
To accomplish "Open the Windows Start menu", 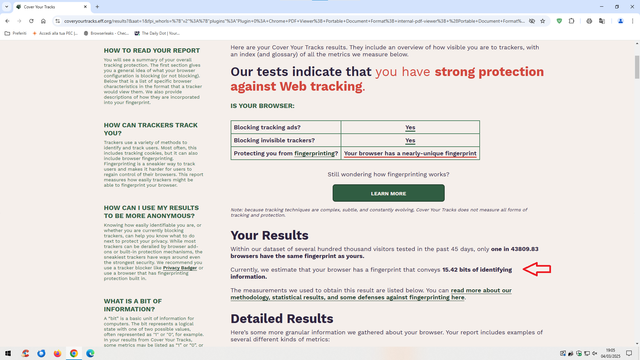I will (x=8, y=353).
